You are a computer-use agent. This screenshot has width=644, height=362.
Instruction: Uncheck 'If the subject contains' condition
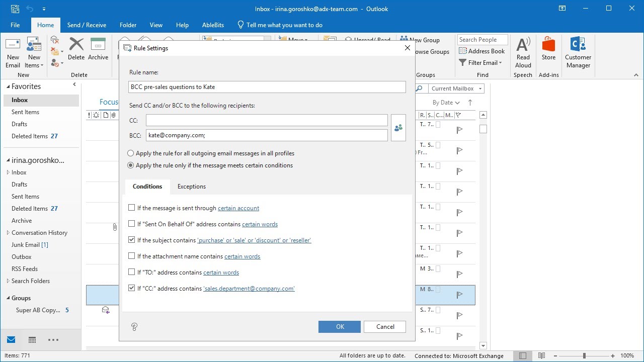click(x=132, y=240)
